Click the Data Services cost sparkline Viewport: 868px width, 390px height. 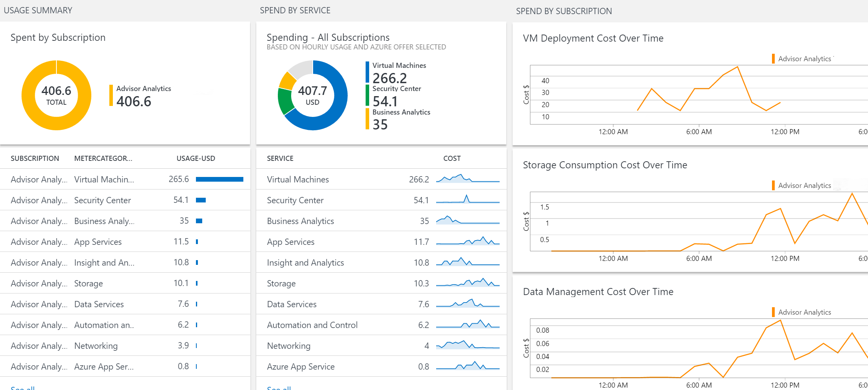point(468,303)
